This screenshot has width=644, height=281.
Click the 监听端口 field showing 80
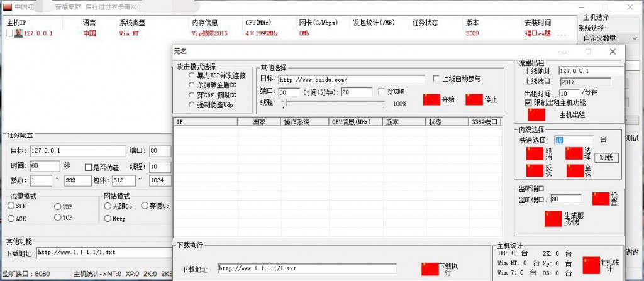tap(566, 199)
